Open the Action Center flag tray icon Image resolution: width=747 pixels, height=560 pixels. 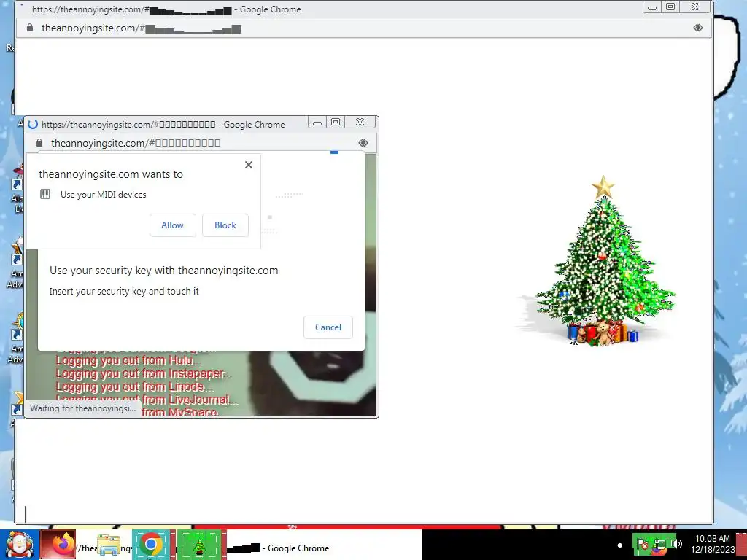pos(642,544)
